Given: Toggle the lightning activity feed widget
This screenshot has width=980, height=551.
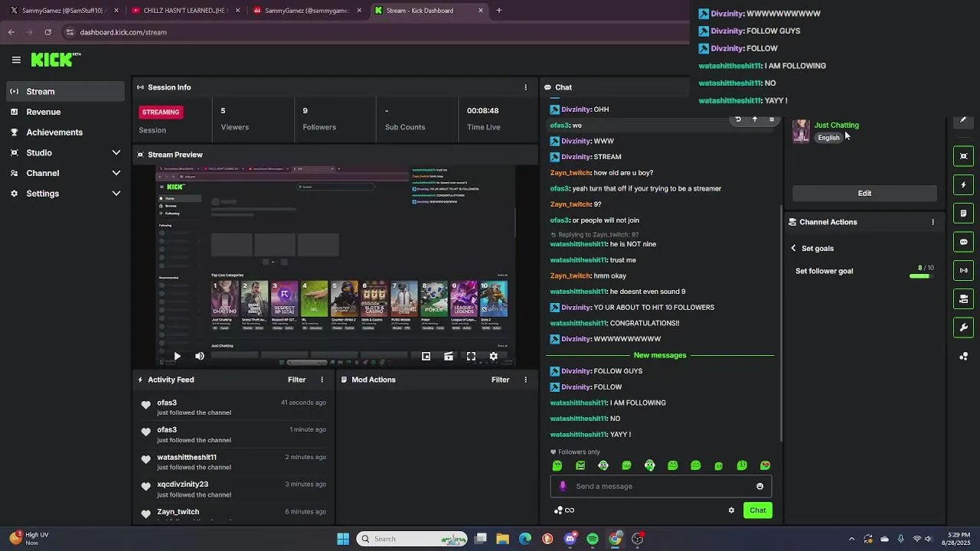Looking at the screenshot, I should [x=963, y=184].
